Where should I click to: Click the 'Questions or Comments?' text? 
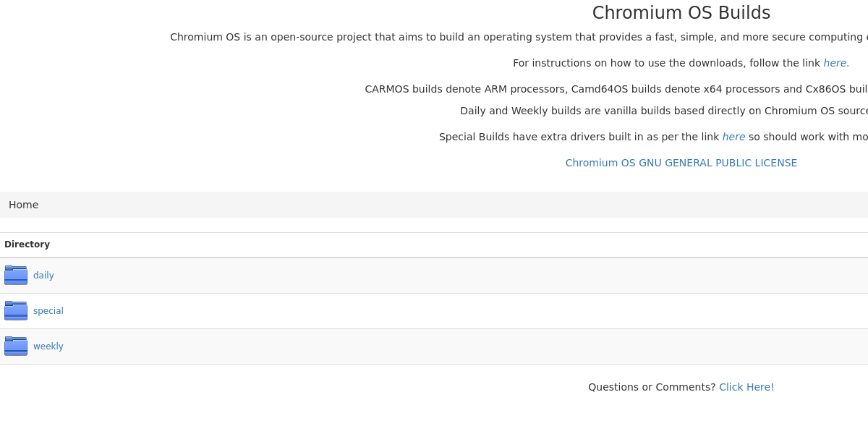click(x=652, y=387)
